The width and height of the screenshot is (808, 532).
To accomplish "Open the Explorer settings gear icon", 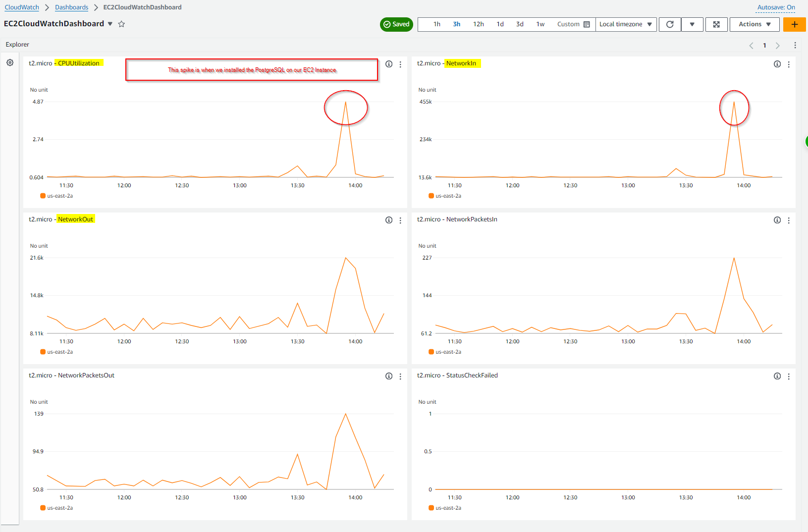I will [x=10, y=63].
